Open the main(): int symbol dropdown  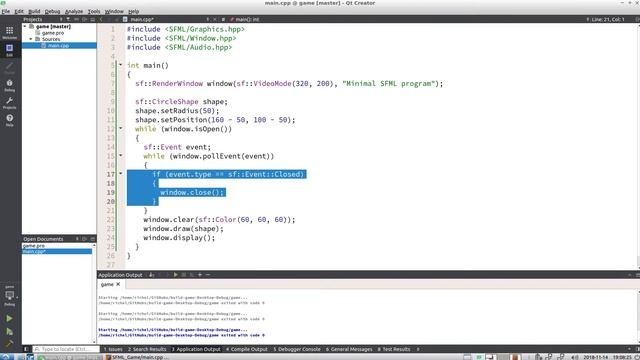247,19
